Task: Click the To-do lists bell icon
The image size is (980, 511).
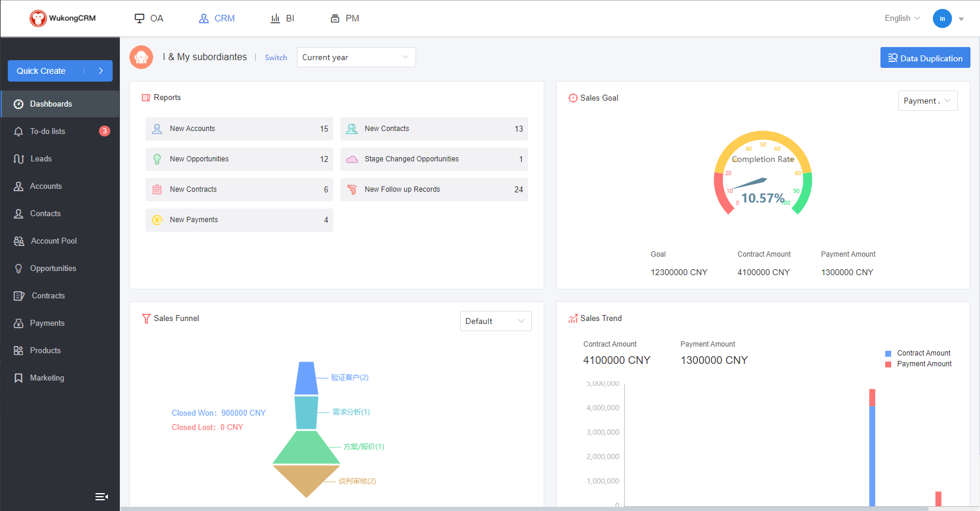Action: tap(18, 132)
